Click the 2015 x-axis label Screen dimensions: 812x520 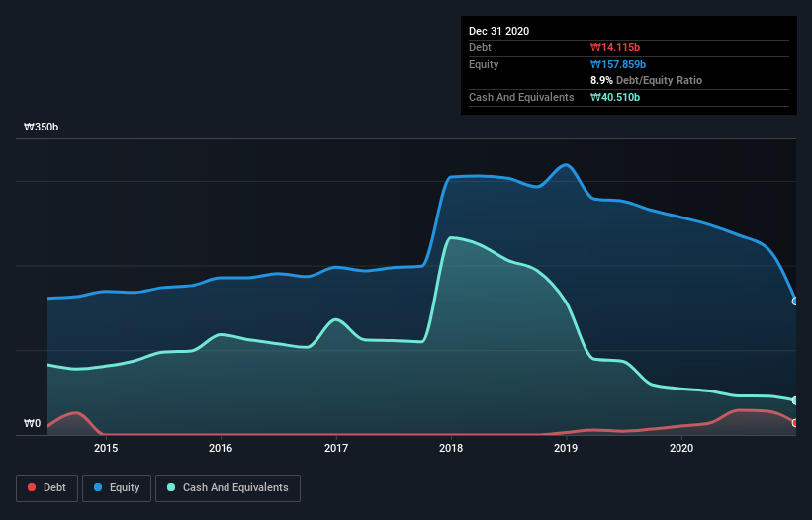[106, 448]
